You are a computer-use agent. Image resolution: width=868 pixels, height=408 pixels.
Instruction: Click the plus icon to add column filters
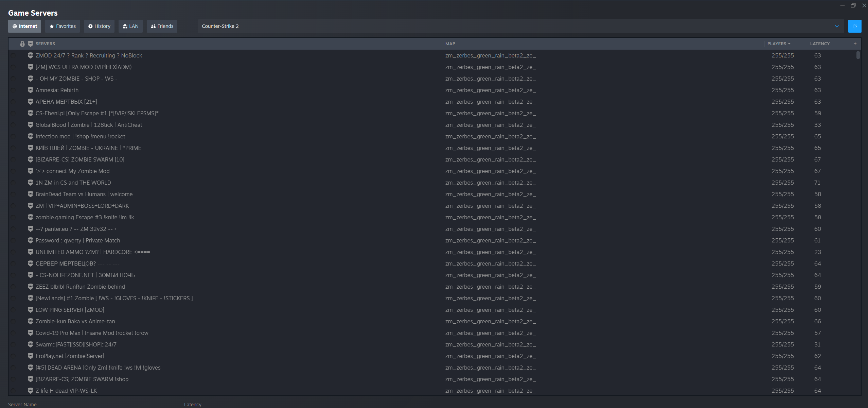click(x=855, y=44)
